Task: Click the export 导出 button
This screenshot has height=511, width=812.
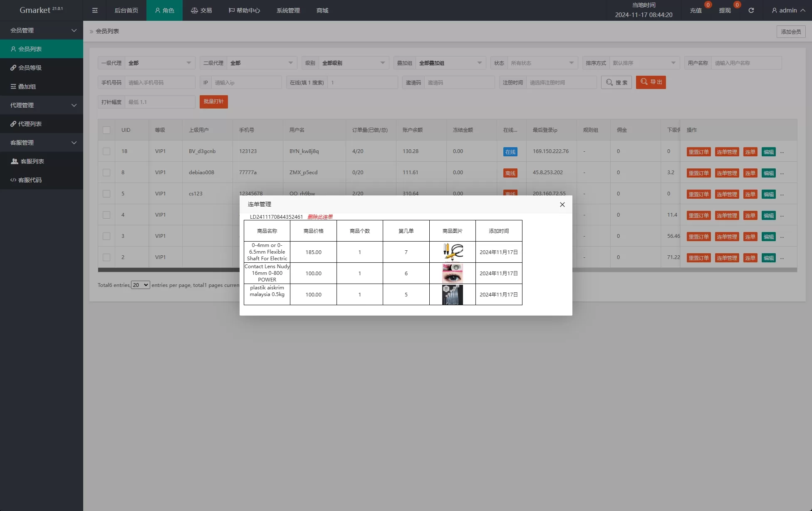Action: click(651, 82)
